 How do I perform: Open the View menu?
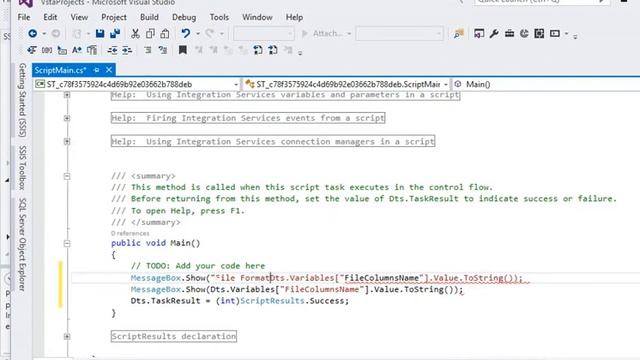click(79, 17)
